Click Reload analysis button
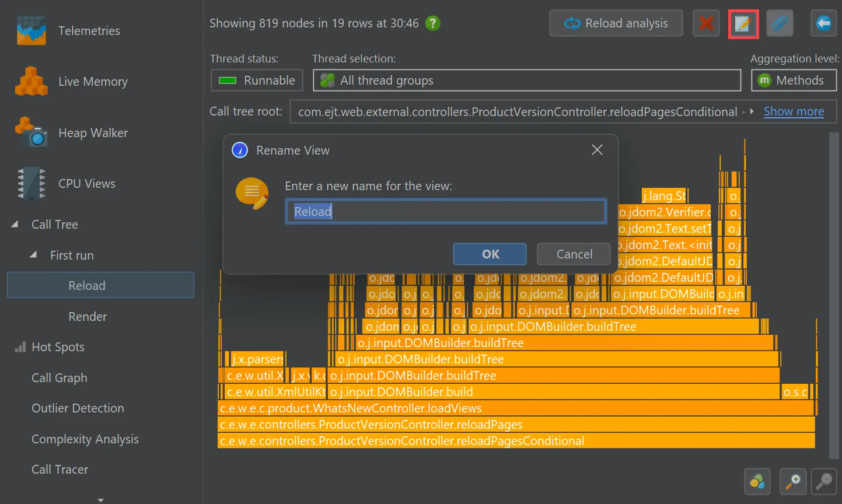This screenshot has height=504, width=842. [616, 23]
